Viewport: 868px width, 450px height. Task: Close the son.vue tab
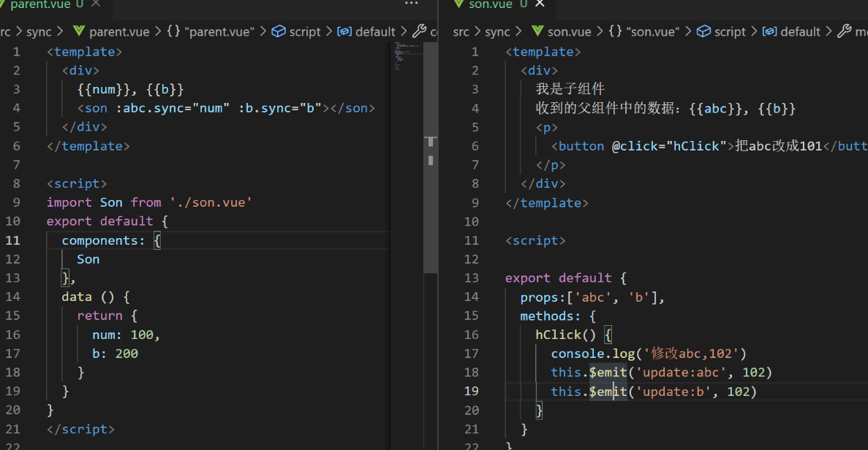pos(540,4)
